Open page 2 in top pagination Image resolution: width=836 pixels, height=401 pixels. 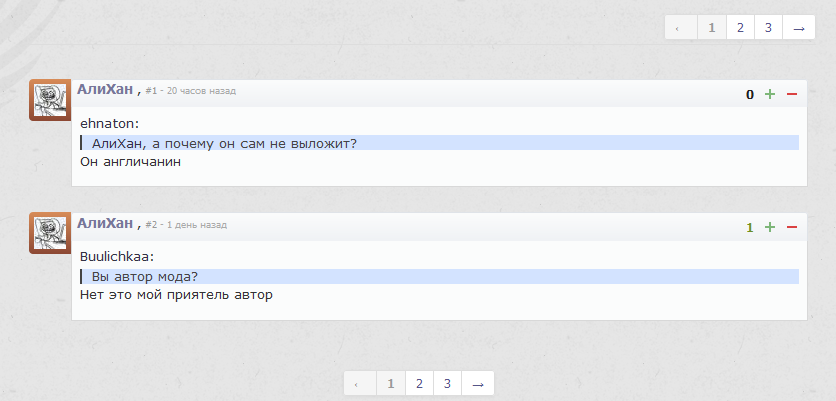(x=740, y=28)
